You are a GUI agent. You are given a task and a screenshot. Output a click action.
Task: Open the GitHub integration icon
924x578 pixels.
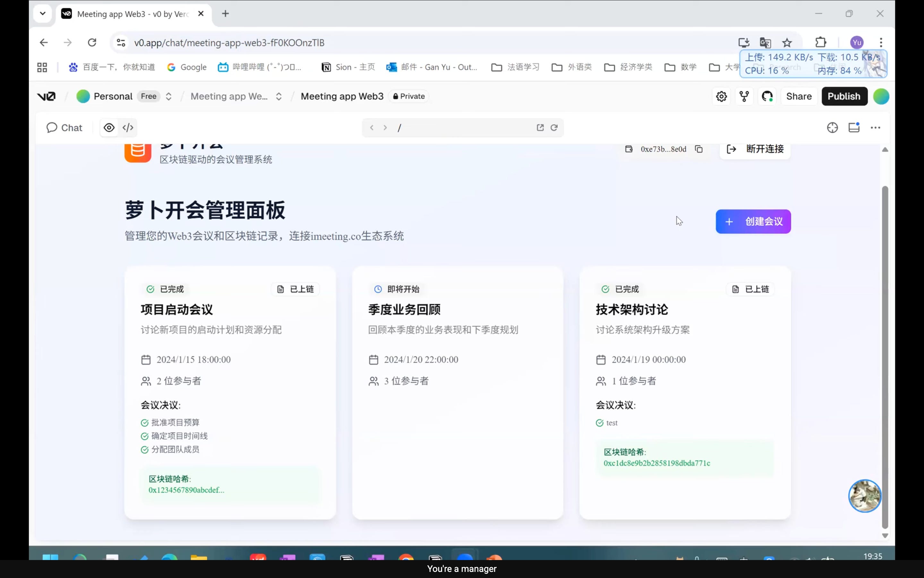(x=767, y=96)
